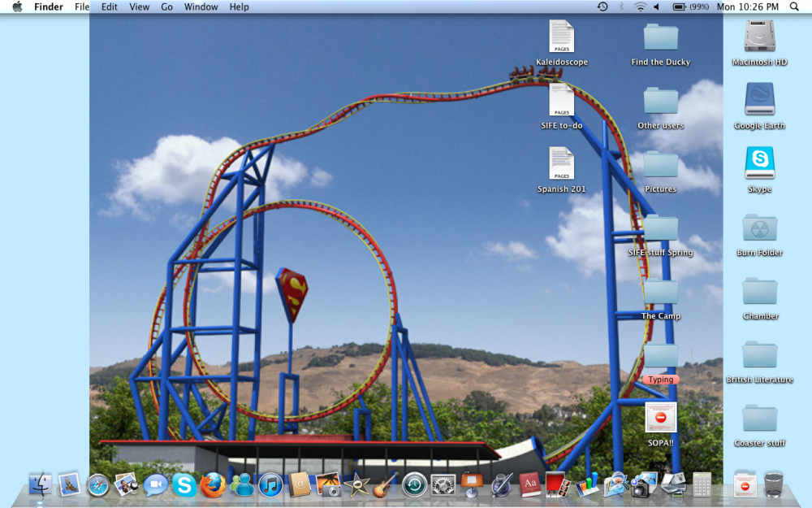Open the volume control in menu bar

tap(657, 7)
